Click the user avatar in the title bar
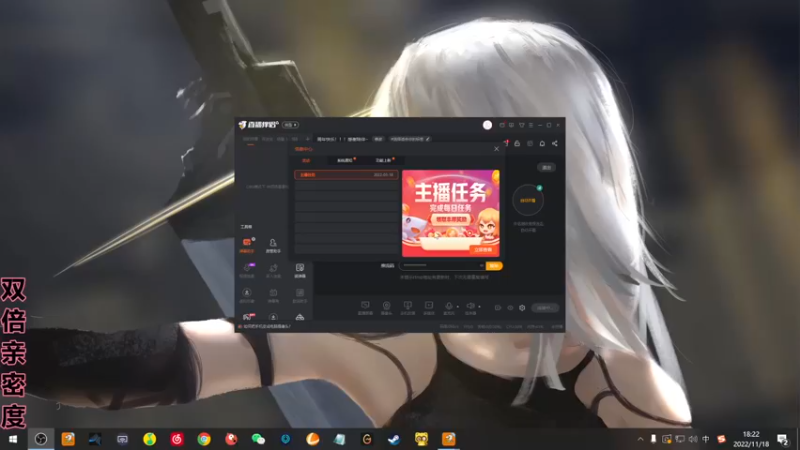 point(487,125)
